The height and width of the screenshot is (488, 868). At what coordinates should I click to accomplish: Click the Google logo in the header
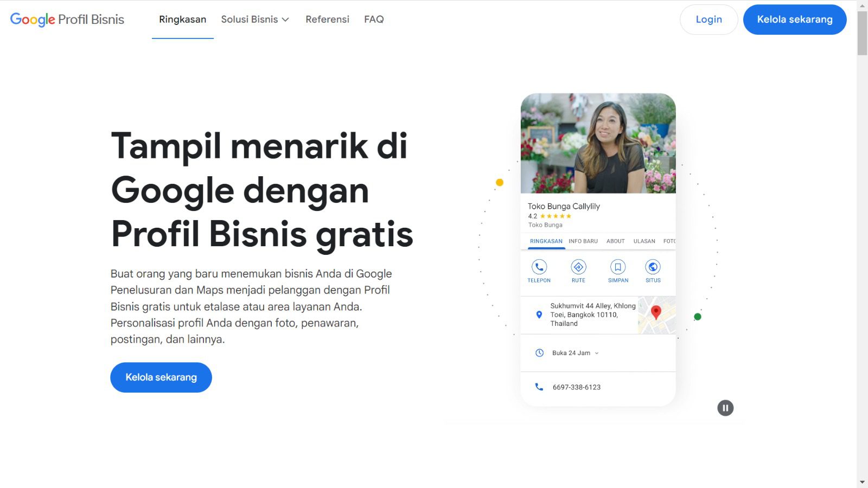pos(34,20)
